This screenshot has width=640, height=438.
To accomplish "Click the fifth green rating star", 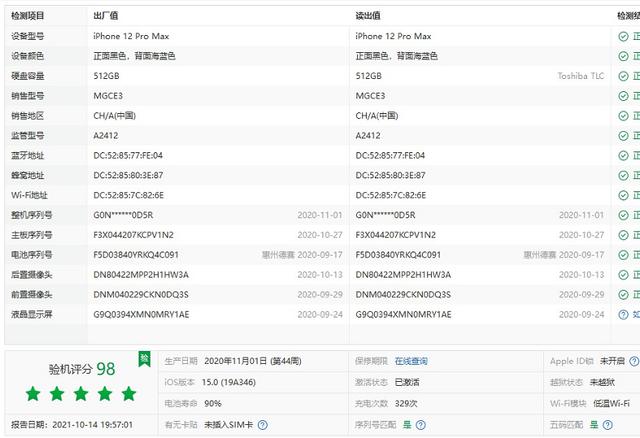I will point(129,394).
